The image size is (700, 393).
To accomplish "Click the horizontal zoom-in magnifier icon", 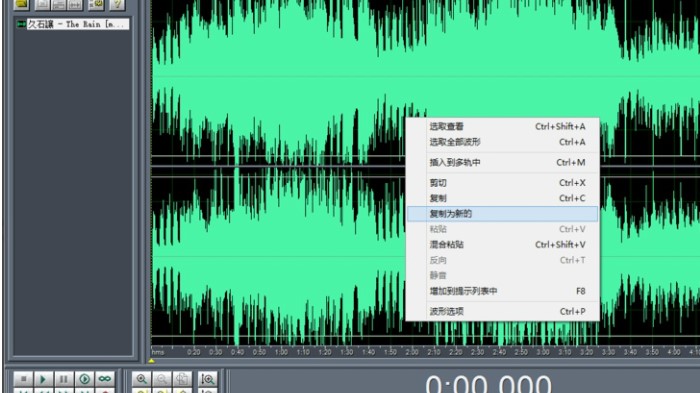I will pyautogui.click(x=142, y=379).
